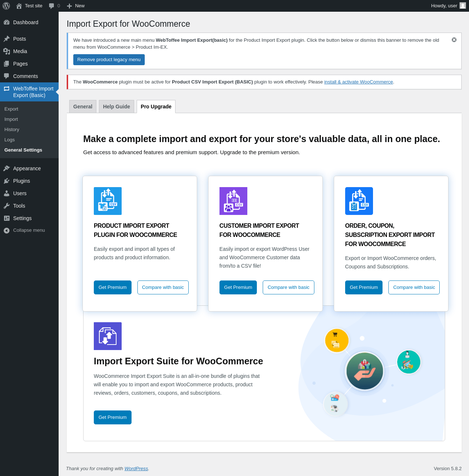Click the Posts pushpin icon

coord(7,39)
